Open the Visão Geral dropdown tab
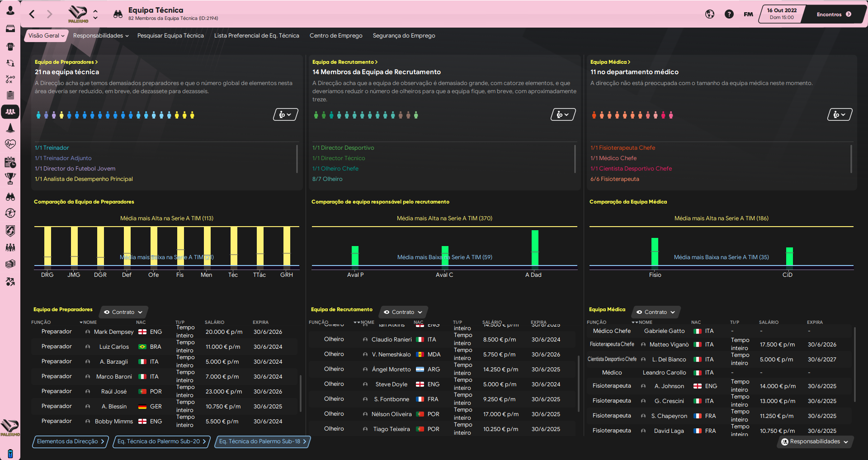Screen dimensions: 868x460 click(x=46, y=36)
